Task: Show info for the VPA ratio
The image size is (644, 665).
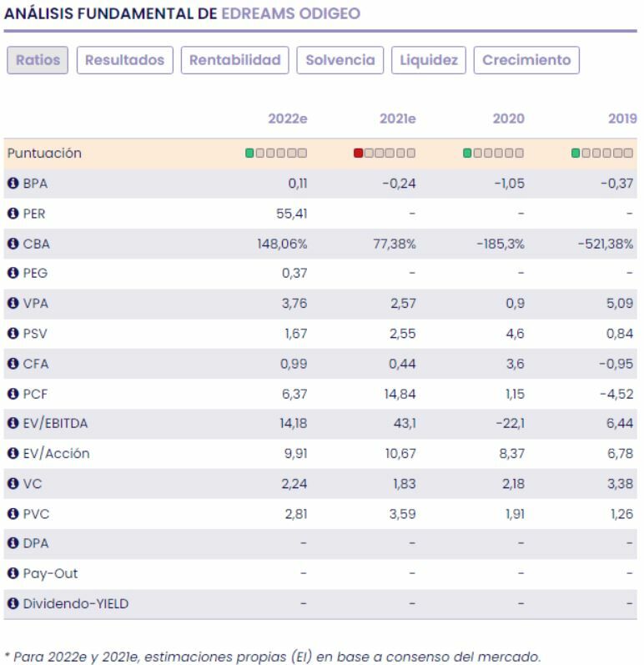Action: pos(13,304)
